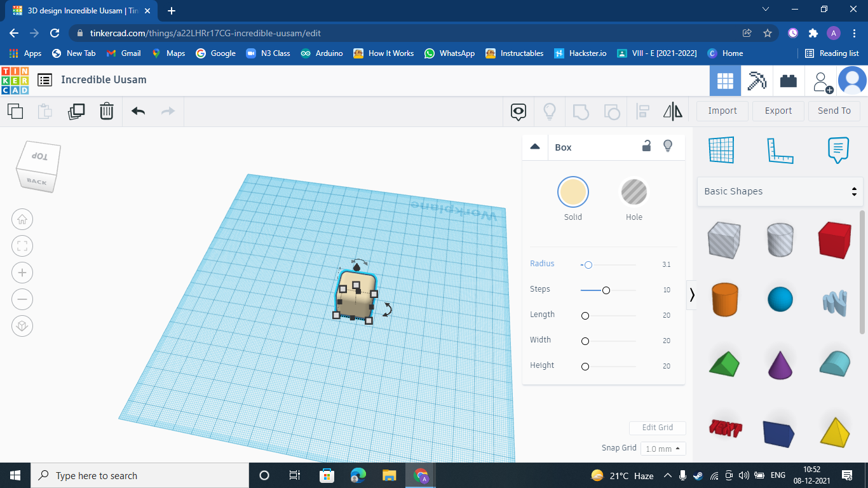Click the Redo arrow

tap(168, 111)
